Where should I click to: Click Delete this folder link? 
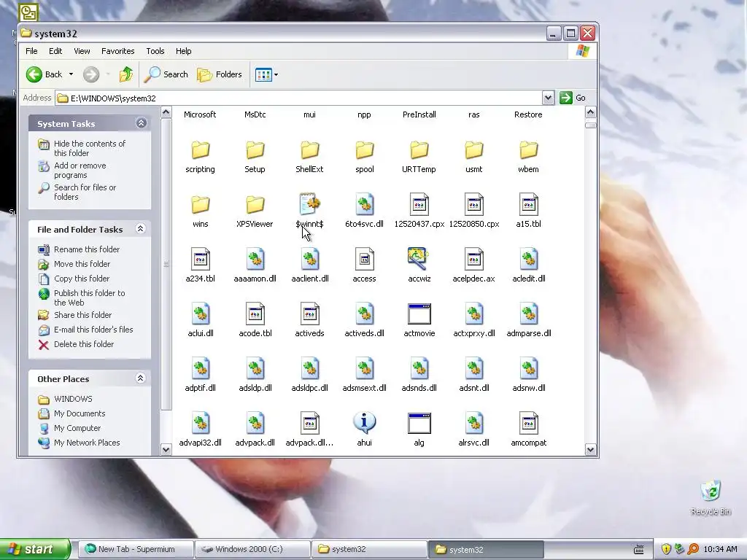[84, 344]
